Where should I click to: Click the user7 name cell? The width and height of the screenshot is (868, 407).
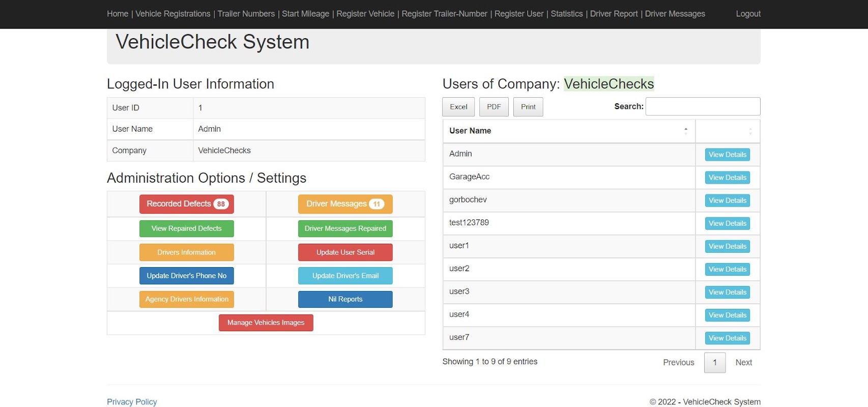pyautogui.click(x=569, y=338)
